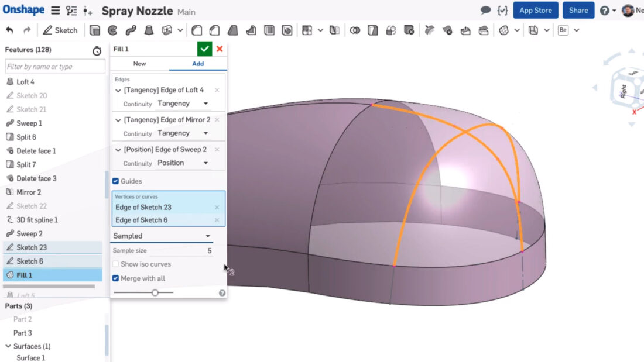Screen dimensions: 644x362
Task: Disable Merge with all
Action: pyautogui.click(x=115, y=278)
